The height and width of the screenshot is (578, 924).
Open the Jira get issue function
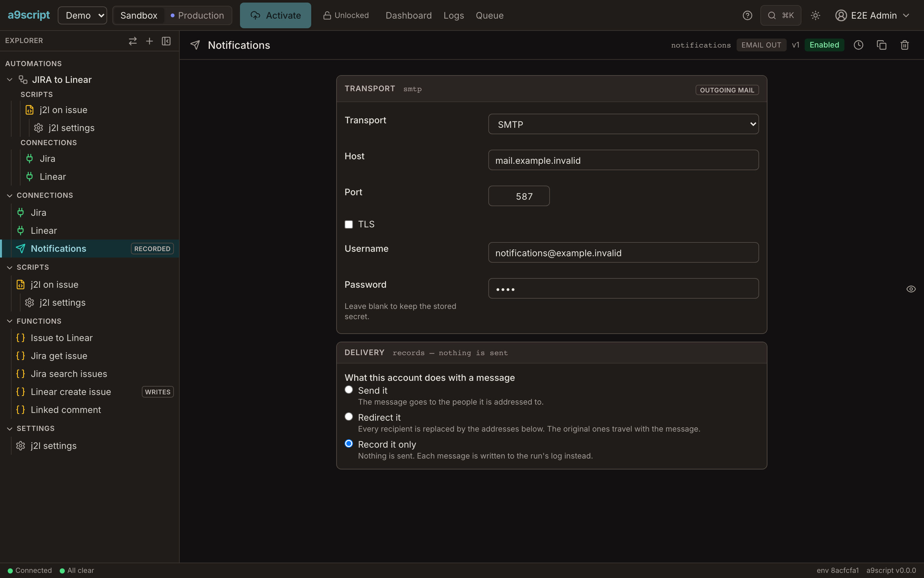tap(59, 356)
